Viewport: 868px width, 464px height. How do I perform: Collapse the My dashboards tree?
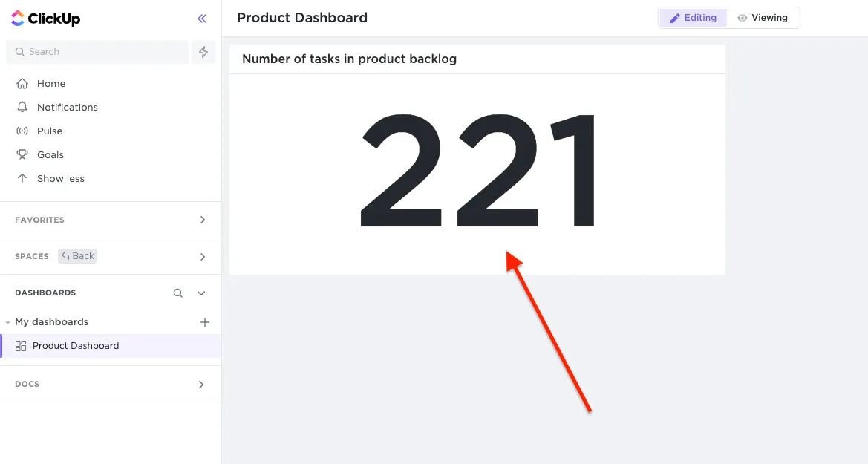point(7,322)
